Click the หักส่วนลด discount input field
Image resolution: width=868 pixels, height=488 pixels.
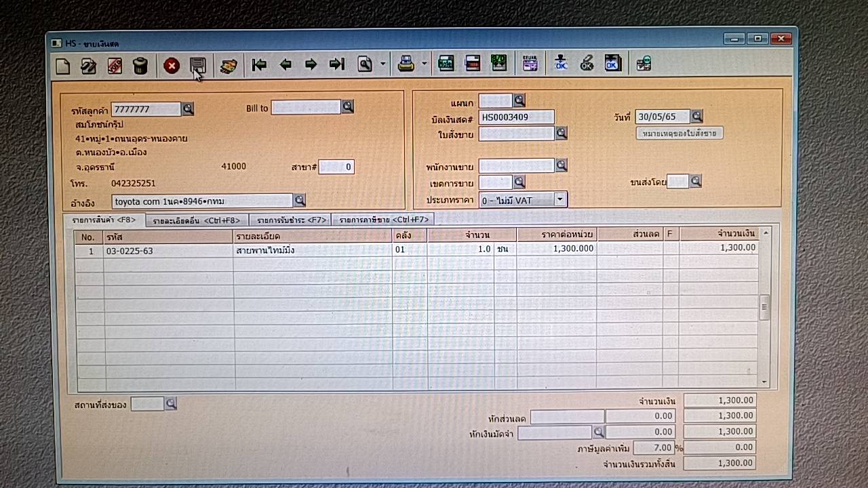[567, 416]
